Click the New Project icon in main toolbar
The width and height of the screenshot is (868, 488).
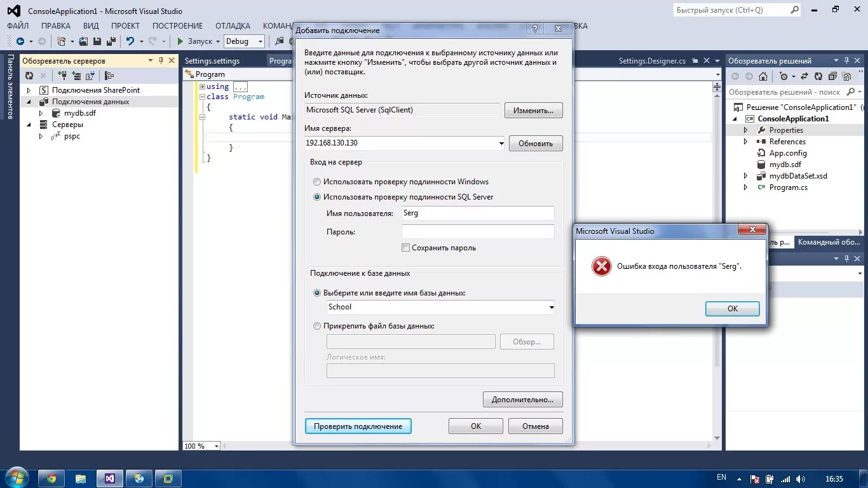coord(61,41)
